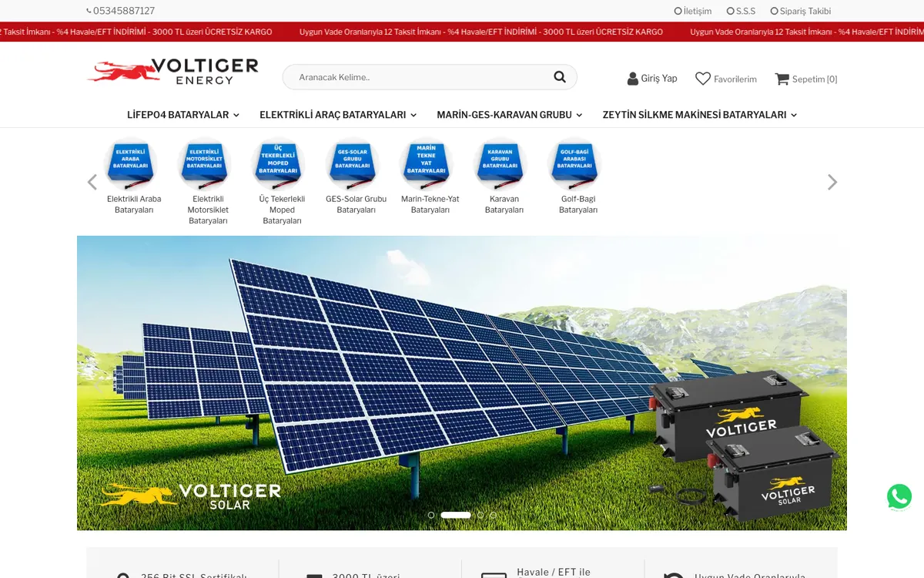Expand ELEKTRİKLİ ARAÇ BATARYALARI menu

(338, 115)
